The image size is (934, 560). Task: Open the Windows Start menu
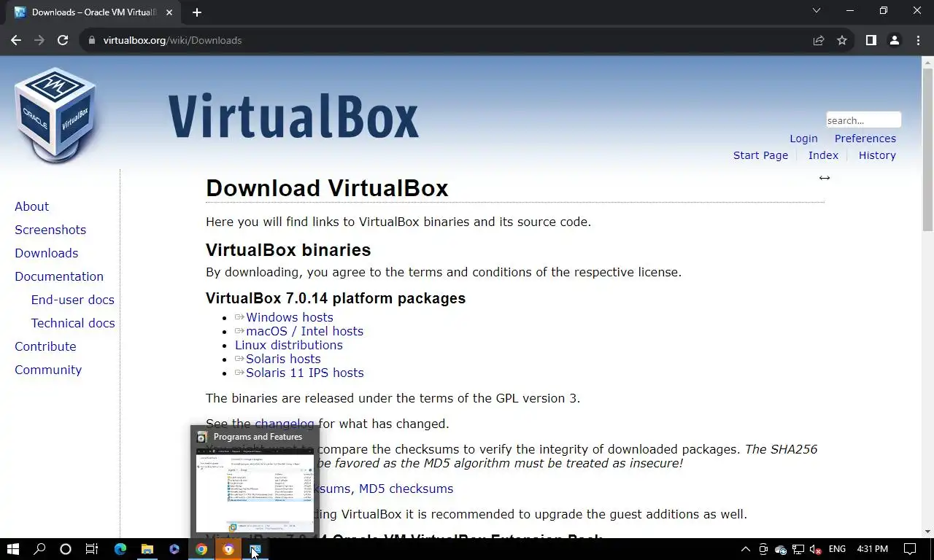(x=13, y=549)
